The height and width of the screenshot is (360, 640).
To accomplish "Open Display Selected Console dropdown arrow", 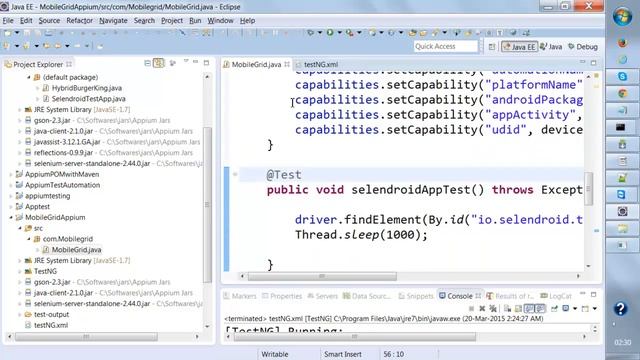I will 575,309.
